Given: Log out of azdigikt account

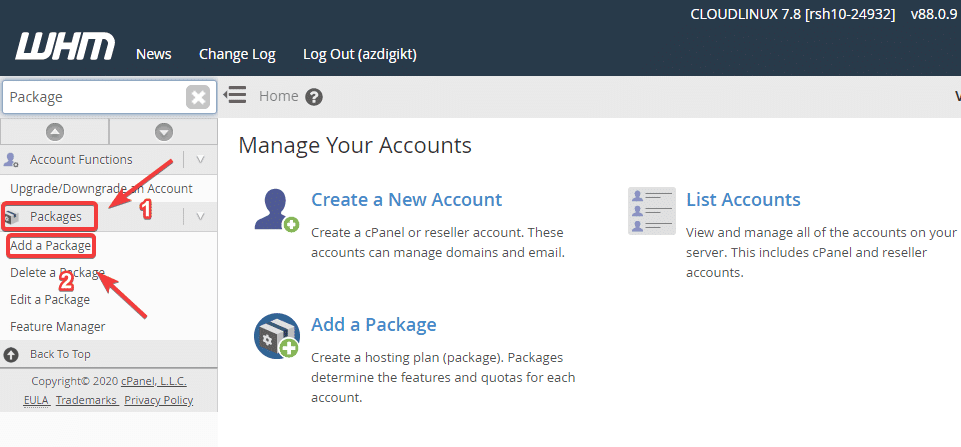Looking at the screenshot, I should [x=359, y=54].
